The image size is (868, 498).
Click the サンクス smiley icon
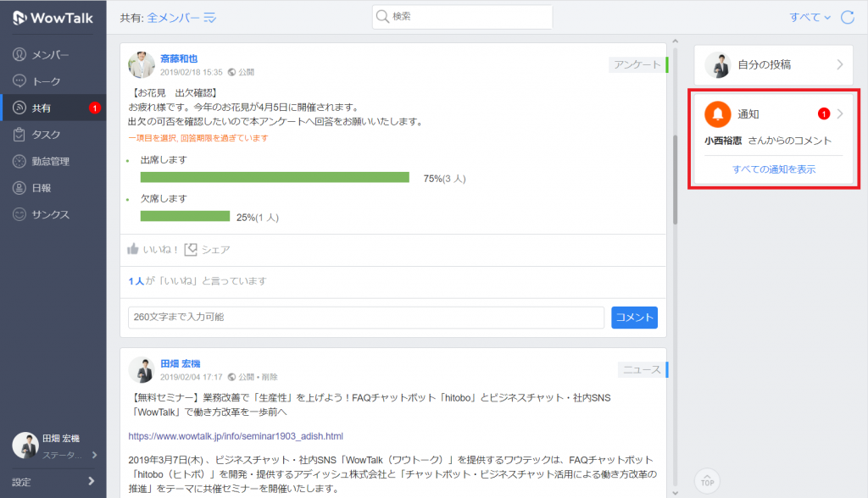coord(19,214)
